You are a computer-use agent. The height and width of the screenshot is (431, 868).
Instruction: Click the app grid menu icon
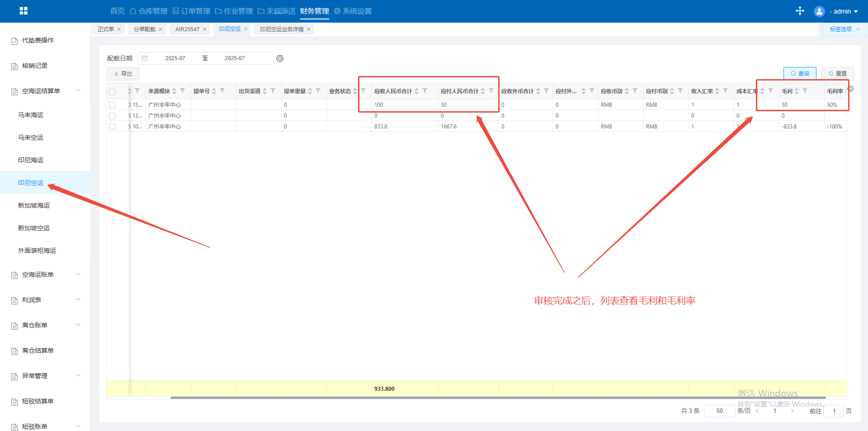pyautogui.click(x=24, y=11)
